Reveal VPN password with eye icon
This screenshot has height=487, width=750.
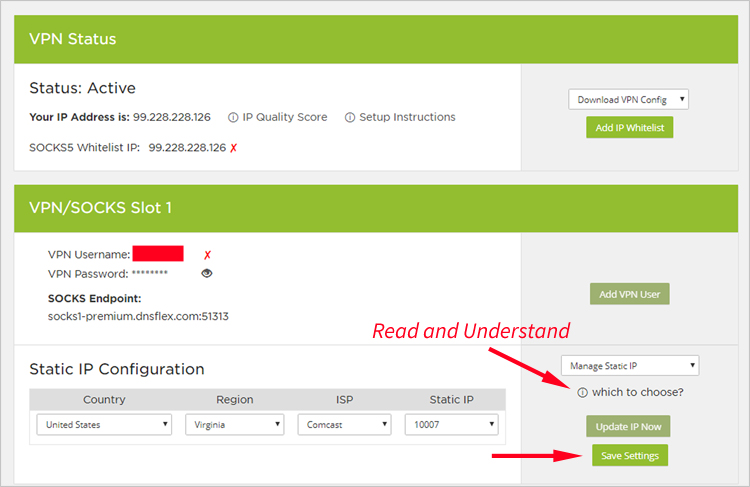tap(207, 273)
